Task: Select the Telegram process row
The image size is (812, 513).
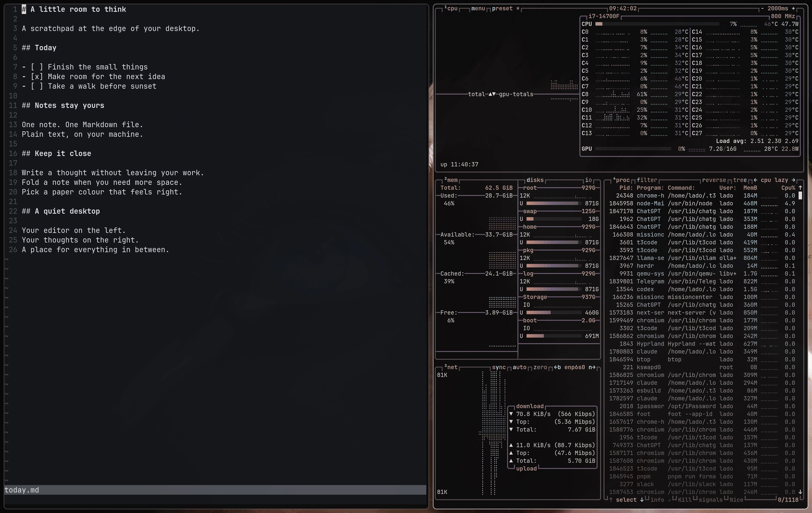Action: click(x=702, y=282)
